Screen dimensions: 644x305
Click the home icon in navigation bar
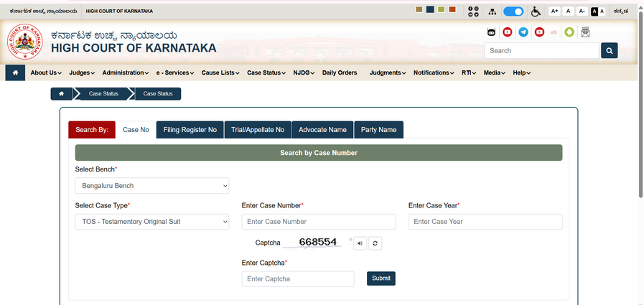coord(15,72)
